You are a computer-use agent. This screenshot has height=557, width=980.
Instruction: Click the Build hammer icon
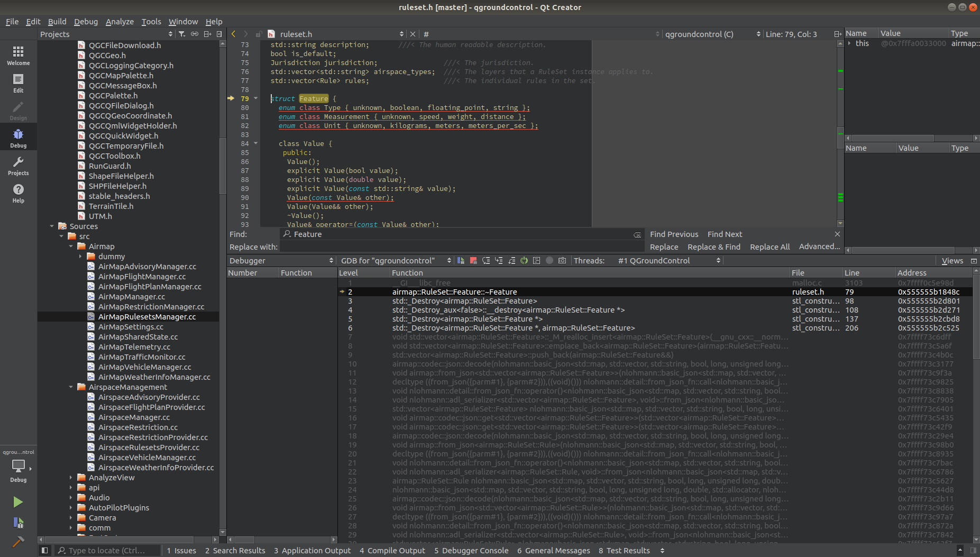18,541
